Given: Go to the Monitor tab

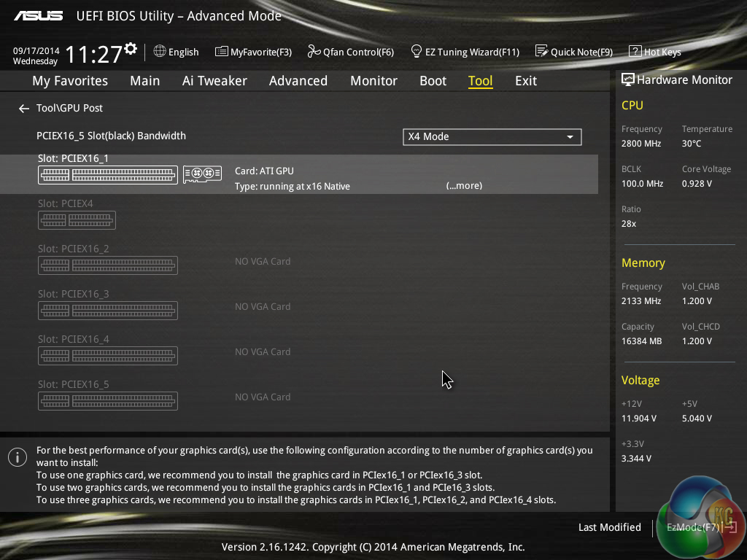Looking at the screenshot, I should pos(374,81).
